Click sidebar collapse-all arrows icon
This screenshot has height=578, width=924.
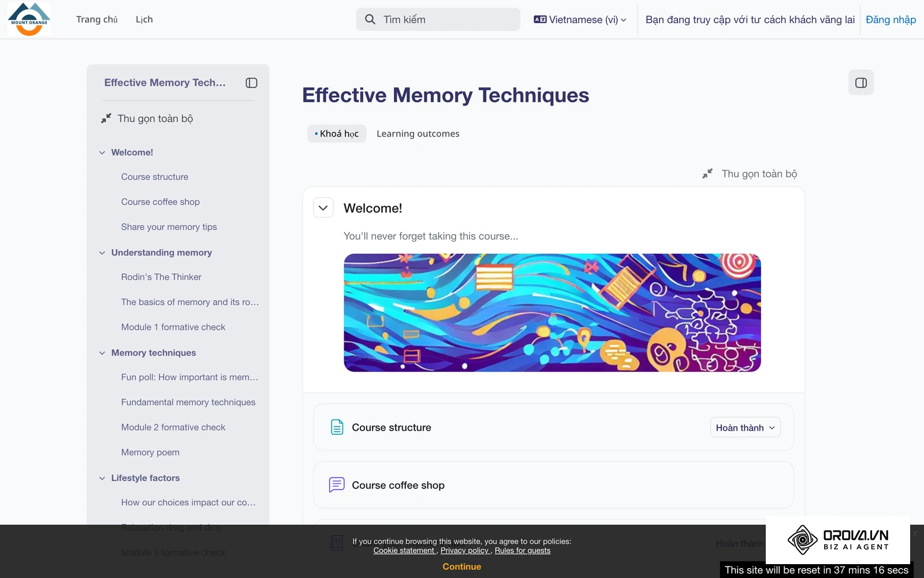pos(106,118)
